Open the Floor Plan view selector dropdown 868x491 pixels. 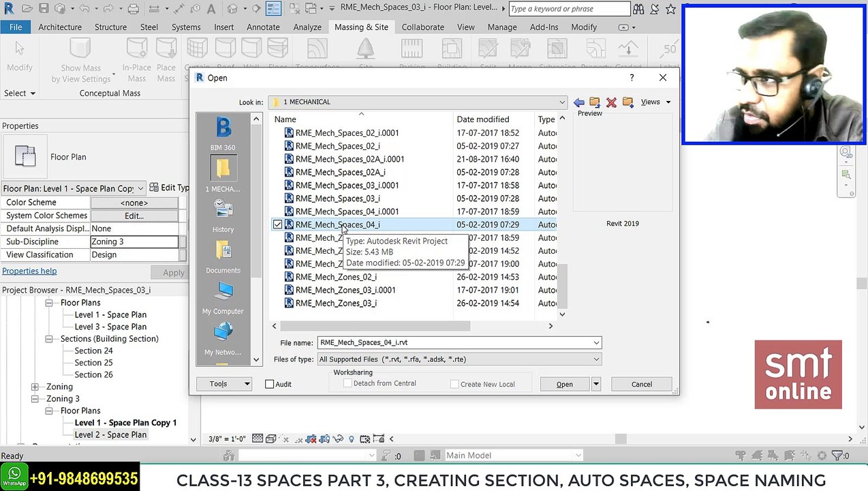140,189
